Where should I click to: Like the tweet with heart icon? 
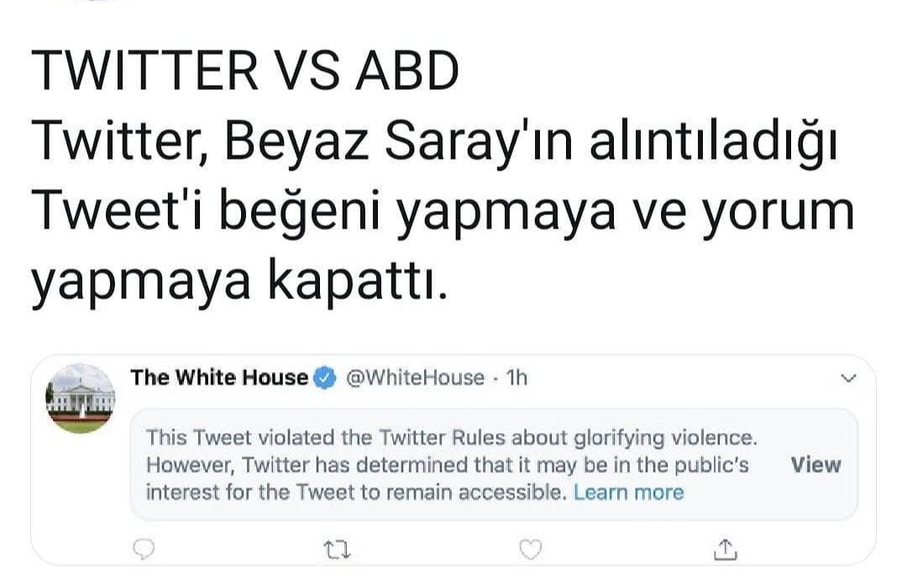point(530,549)
